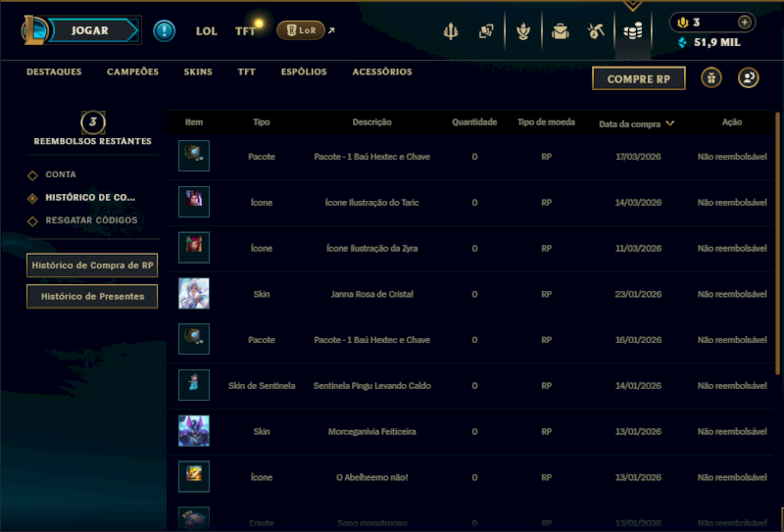Image resolution: width=784 pixels, height=532 pixels.
Task: Click the remaining refunds counter 3
Action: [93, 122]
